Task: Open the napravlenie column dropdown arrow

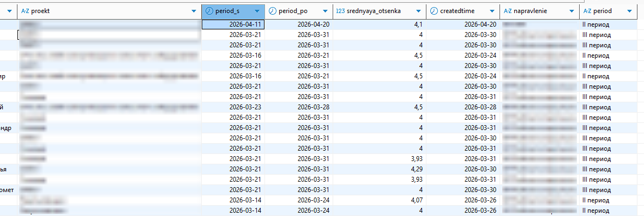Action: pos(571,11)
